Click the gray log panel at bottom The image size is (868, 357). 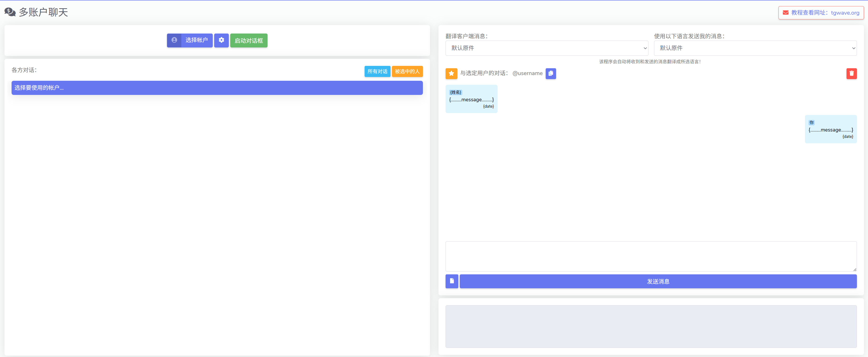click(x=651, y=326)
